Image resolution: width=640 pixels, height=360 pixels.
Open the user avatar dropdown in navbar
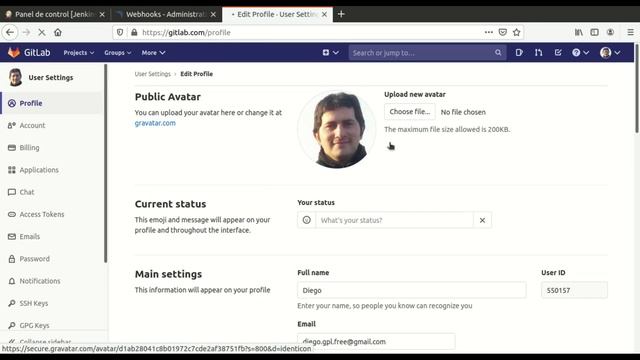610,53
